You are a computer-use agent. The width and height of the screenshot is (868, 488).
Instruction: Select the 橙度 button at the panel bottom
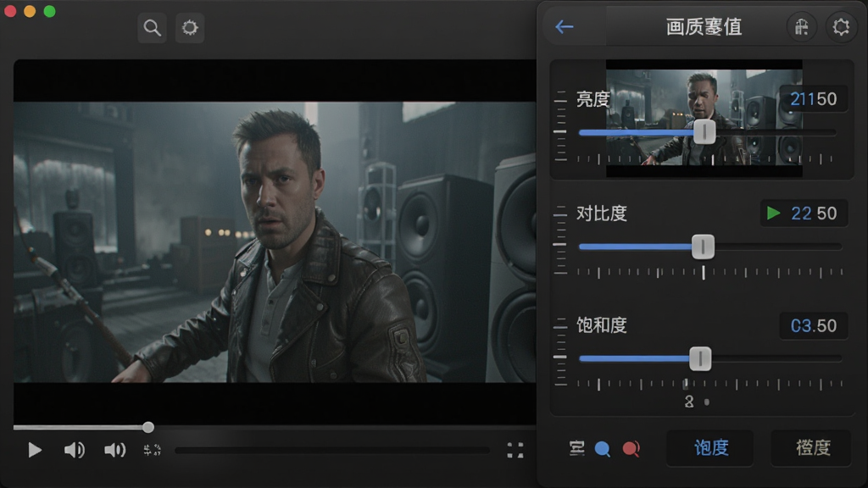tap(811, 447)
